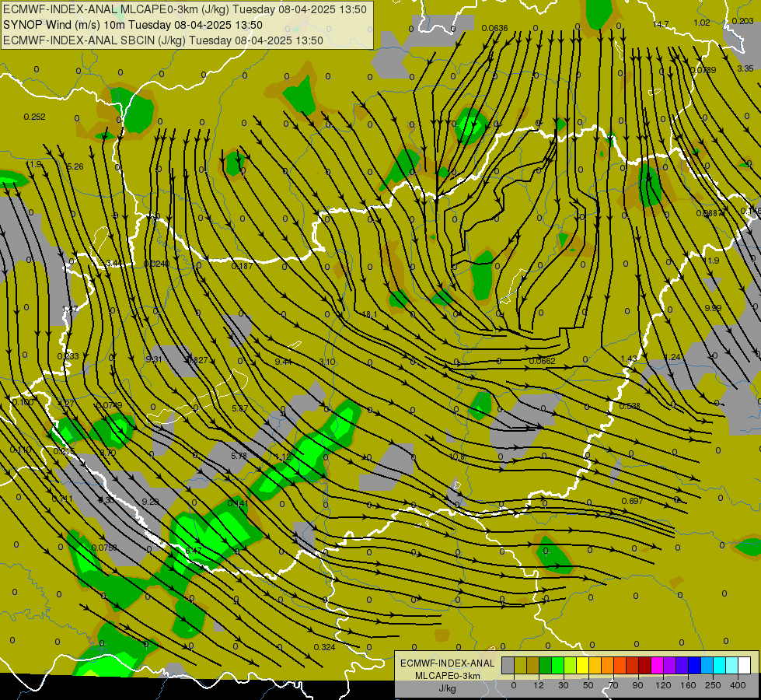761x700 pixels.
Task: Click the map value 0.0636
Action: pos(494,28)
